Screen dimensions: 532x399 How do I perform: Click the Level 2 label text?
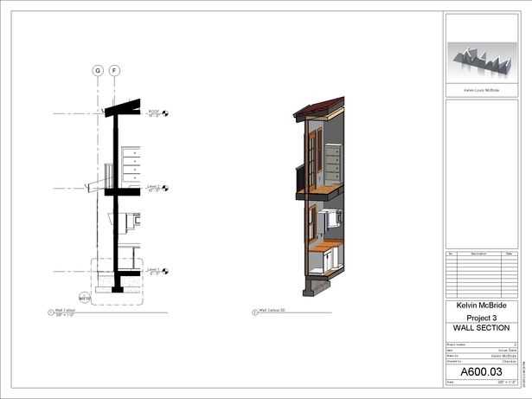click(153, 186)
